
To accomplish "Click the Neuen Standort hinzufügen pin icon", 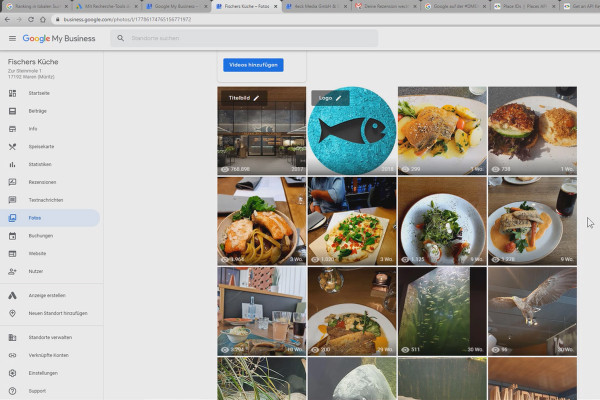I will [x=12, y=313].
